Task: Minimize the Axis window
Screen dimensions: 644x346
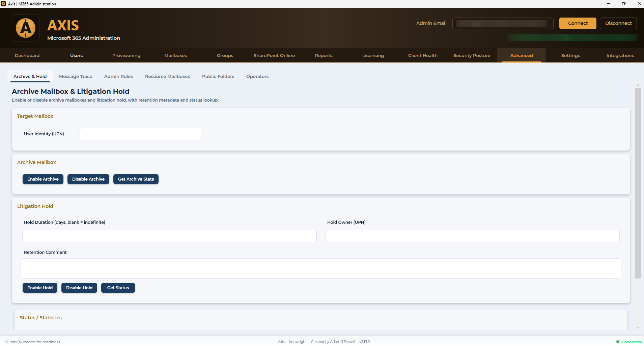Action: 609,4
